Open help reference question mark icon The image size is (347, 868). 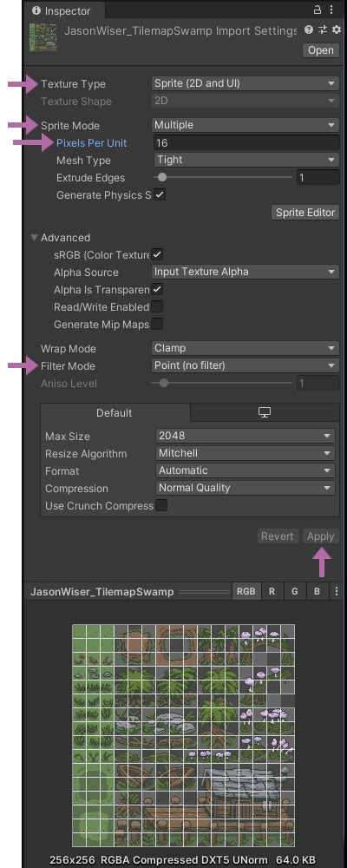click(x=309, y=30)
